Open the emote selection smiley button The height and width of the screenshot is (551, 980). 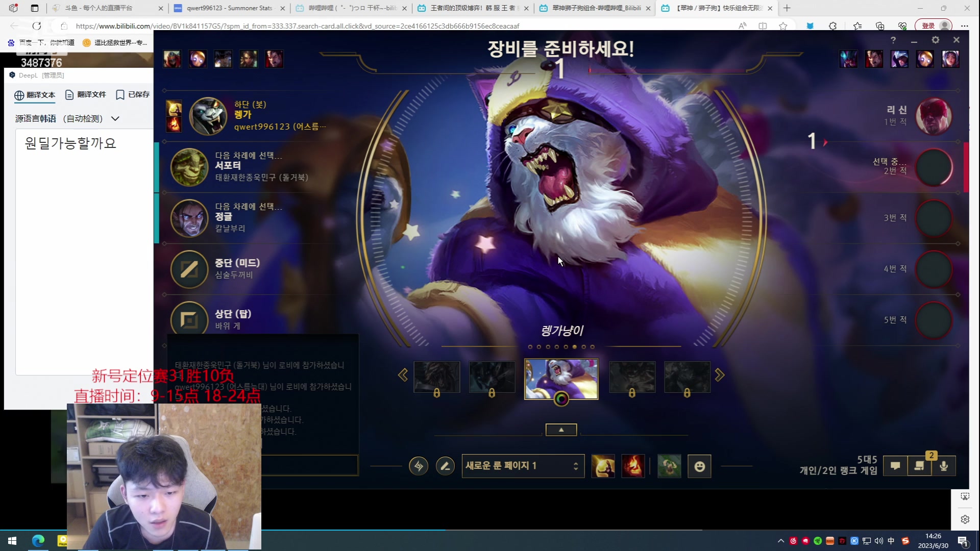699,466
